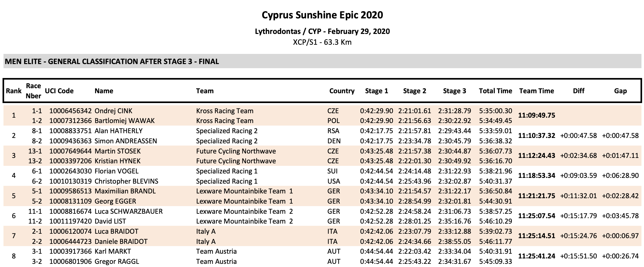This screenshot has height=267, width=644.
Task: Select Maximilian BRANDL total time 5:36:50.84
Action: [x=495, y=191]
